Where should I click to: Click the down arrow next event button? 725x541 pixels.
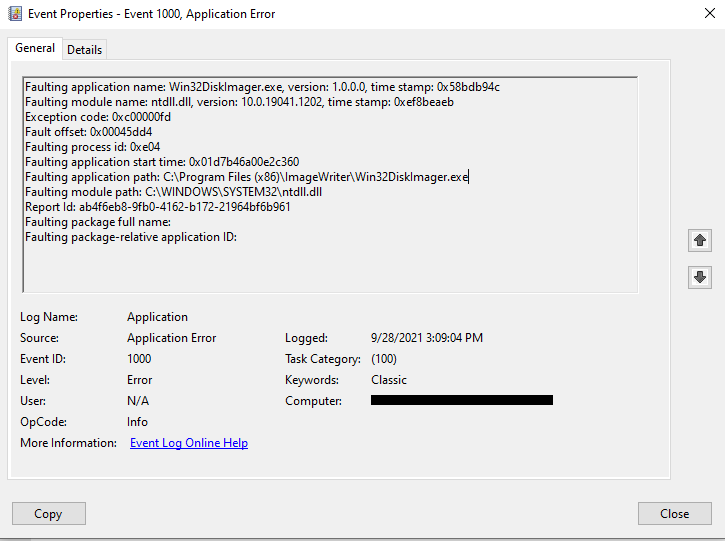pos(700,277)
